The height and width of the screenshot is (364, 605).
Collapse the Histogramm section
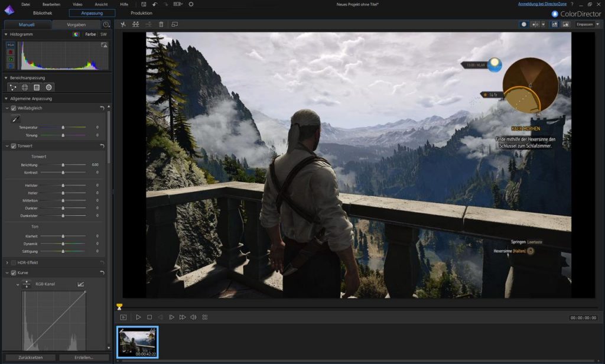click(6, 34)
